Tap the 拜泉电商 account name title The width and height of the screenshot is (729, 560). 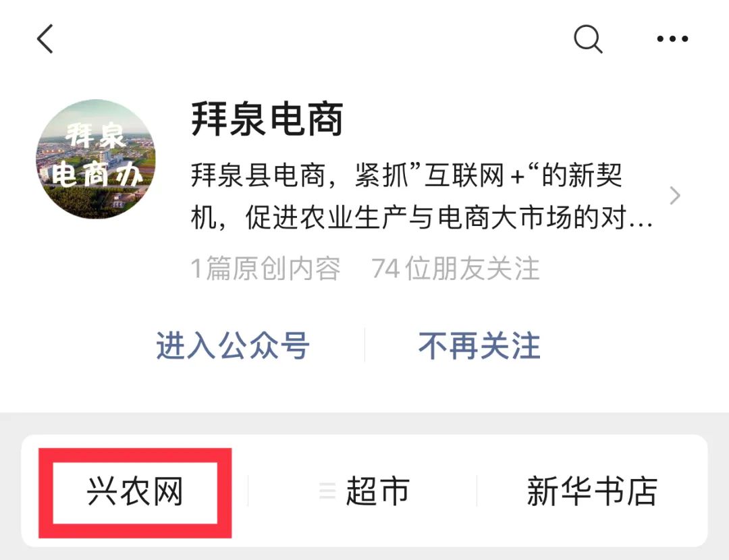(267, 120)
